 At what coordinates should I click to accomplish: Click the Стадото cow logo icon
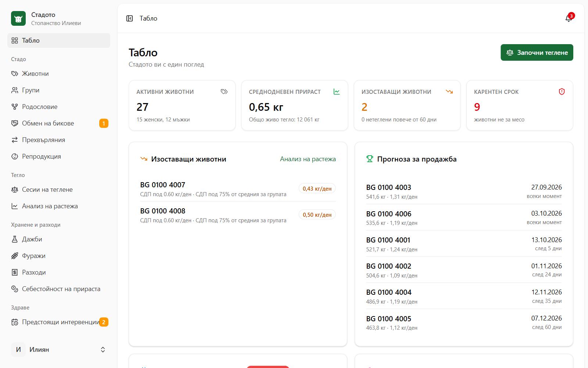click(x=18, y=18)
